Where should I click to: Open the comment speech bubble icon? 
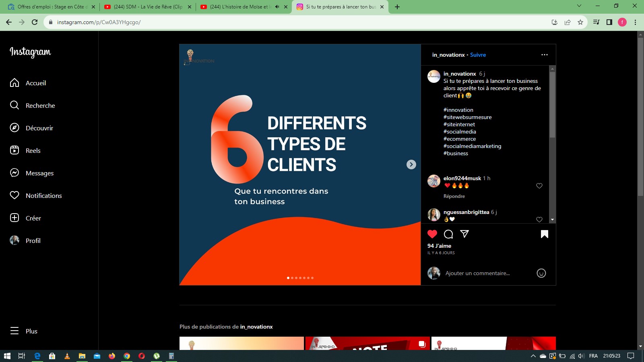coord(448,234)
